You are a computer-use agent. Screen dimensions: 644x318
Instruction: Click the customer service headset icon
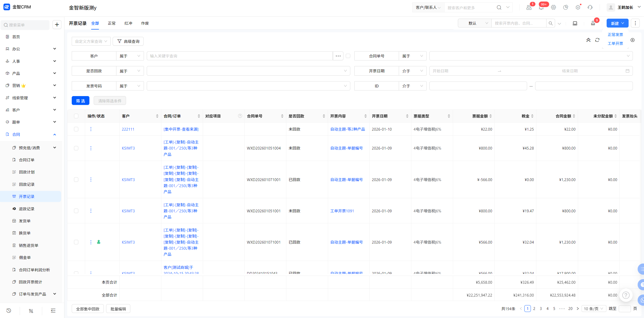(x=590, y=8)
